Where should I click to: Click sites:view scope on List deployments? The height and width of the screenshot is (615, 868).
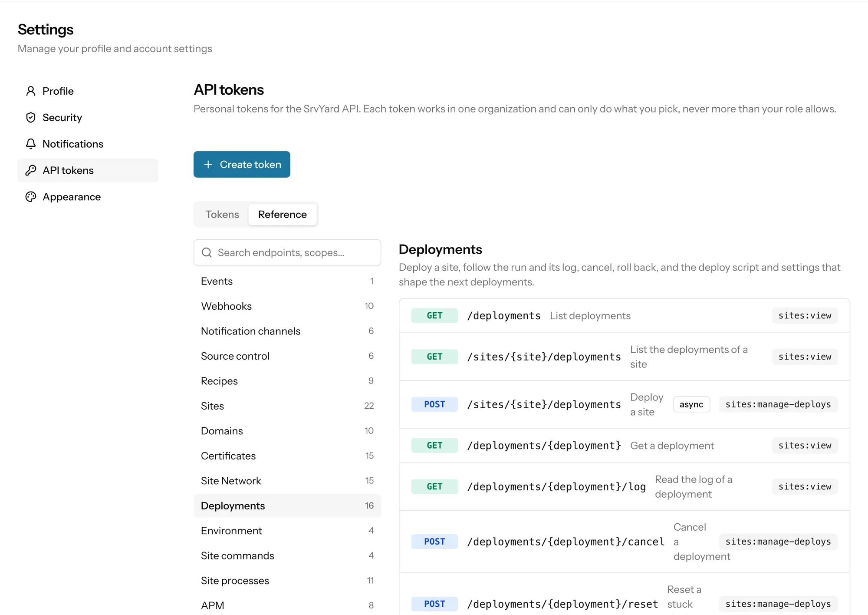pos(805,316)
